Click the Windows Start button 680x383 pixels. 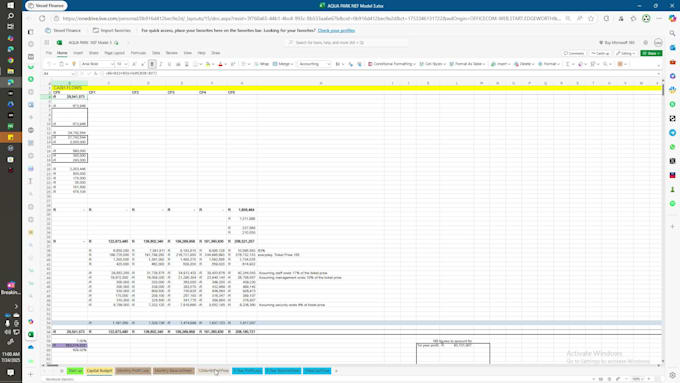pos(11,5)
